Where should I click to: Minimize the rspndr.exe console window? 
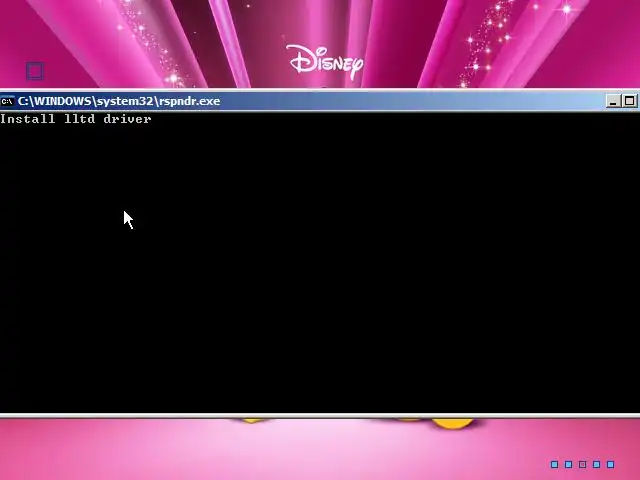pyautogui.click(x=613, y=101)
